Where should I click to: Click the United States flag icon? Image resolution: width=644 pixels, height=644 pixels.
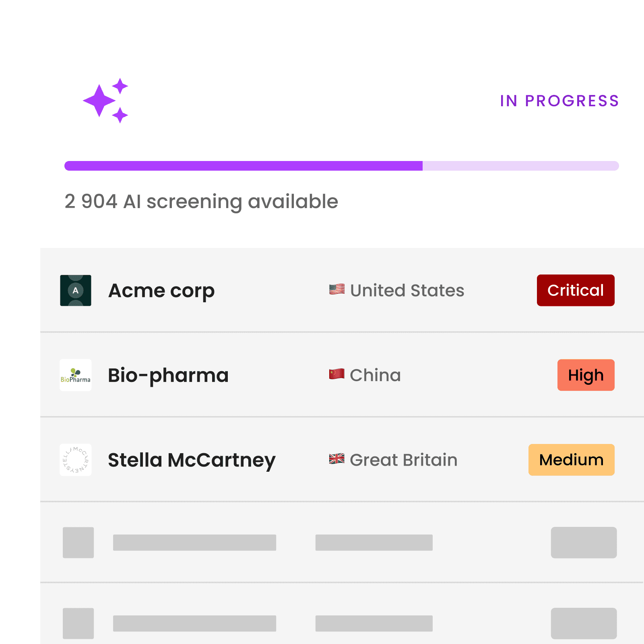tap(337, 290)
